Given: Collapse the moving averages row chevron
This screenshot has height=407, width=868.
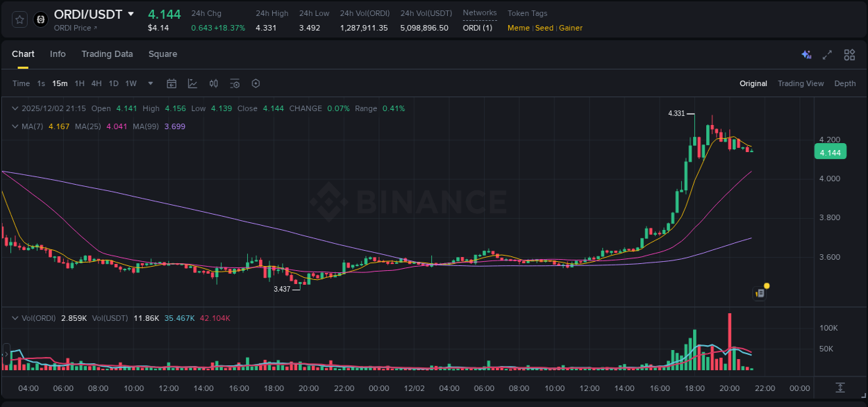Looking at the screenshot, I should 14,126.
